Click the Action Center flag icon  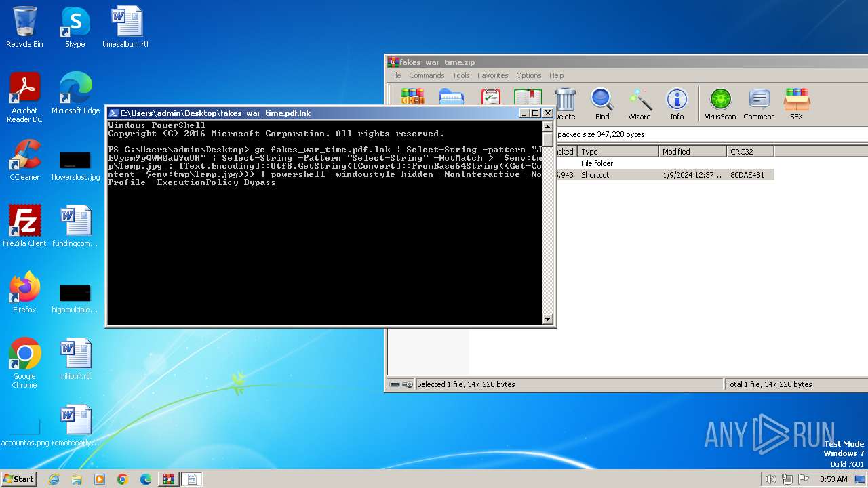click(x=804, y=479)
